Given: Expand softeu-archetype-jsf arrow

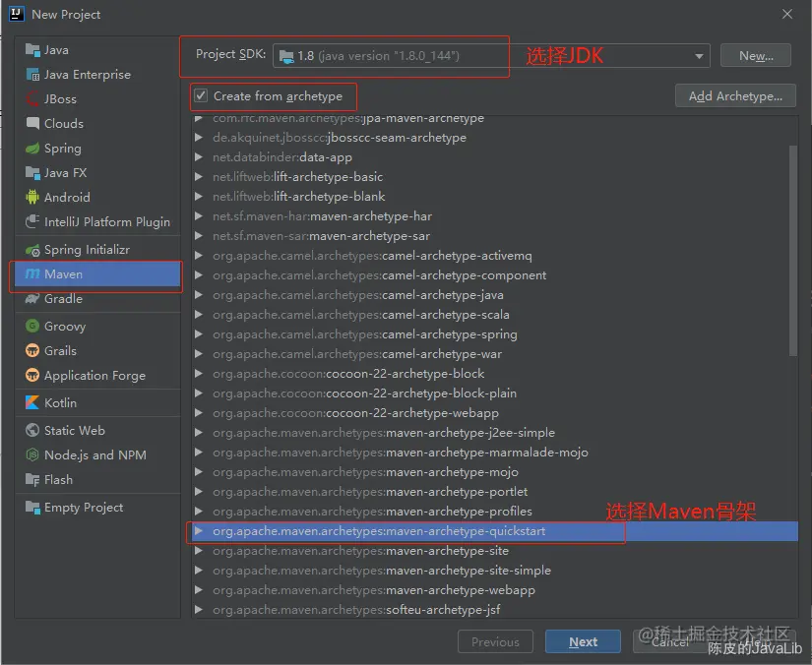Looking at the screenshot, I should point(199,610).
